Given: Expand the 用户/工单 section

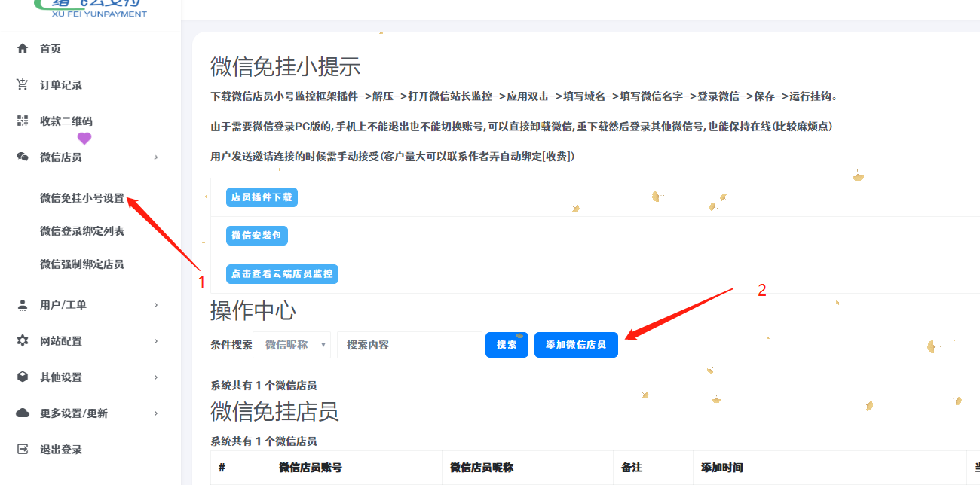Looking at the screenshot, I should pyautogui.click(x=156, y=304).
